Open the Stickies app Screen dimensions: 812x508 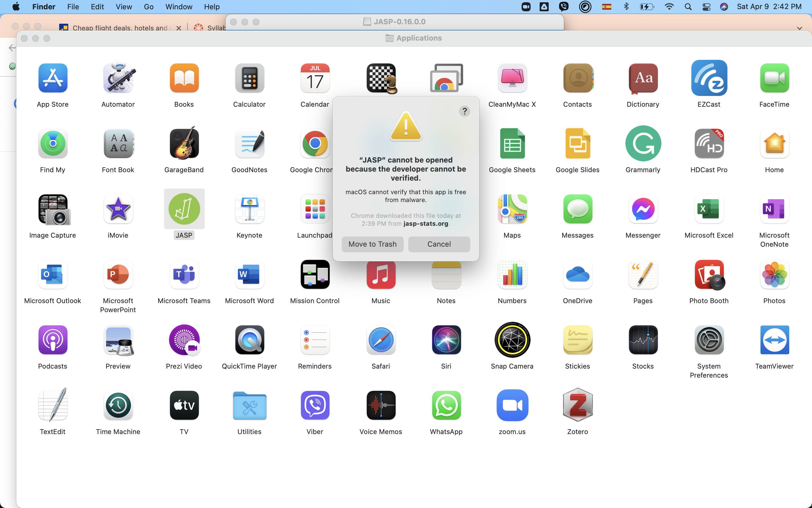[577, 340]
